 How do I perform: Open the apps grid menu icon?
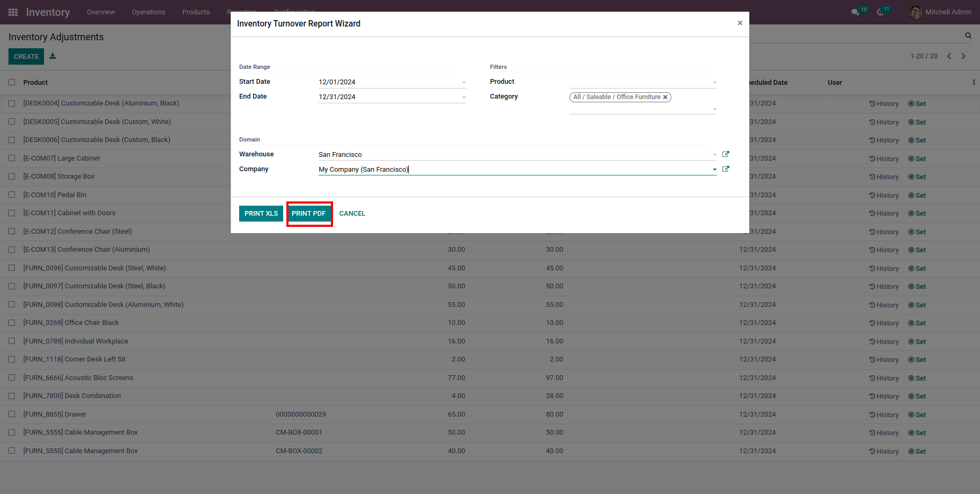tap(13, 12)
